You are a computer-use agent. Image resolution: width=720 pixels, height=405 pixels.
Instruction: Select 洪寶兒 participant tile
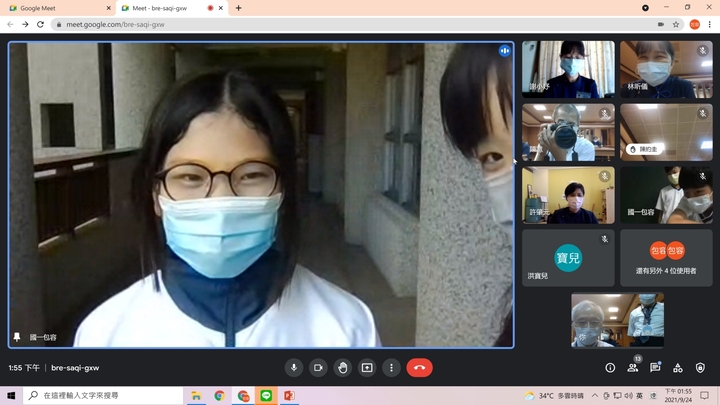point(568,258)
